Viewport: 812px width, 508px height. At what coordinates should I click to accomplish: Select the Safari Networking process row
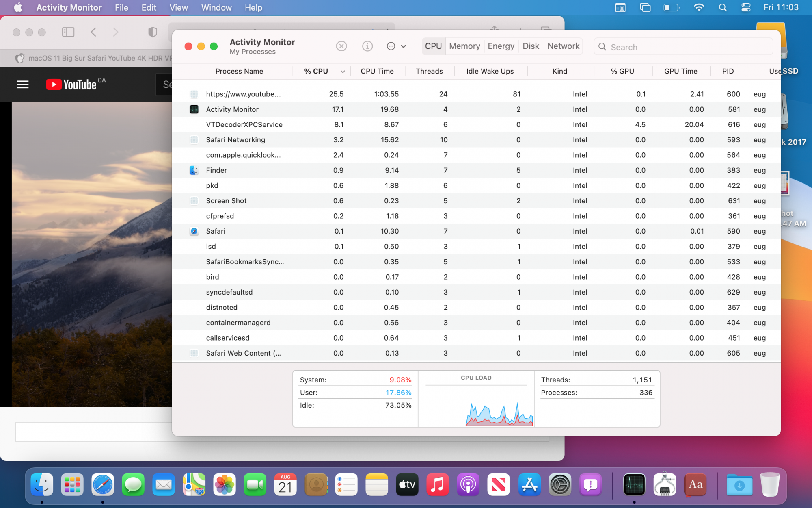click(x=476, y=140)
